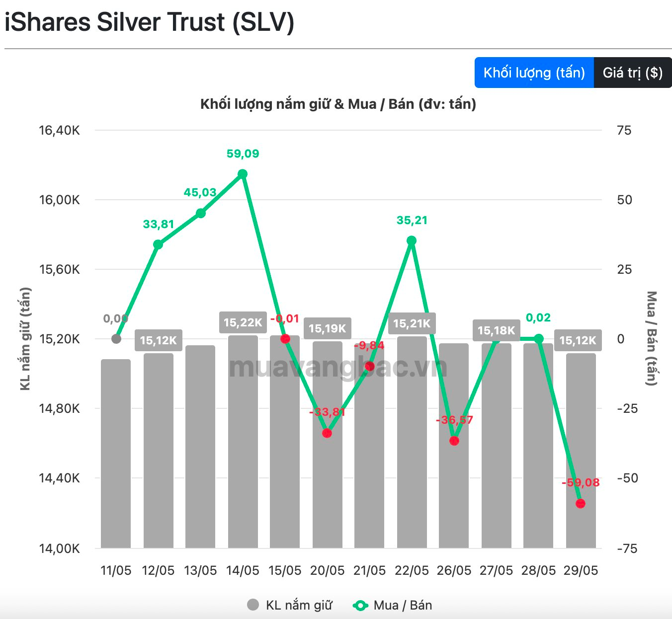Switch to Giá trị ($) view
This screenshot has height=619, width=672.
point(633,73)
